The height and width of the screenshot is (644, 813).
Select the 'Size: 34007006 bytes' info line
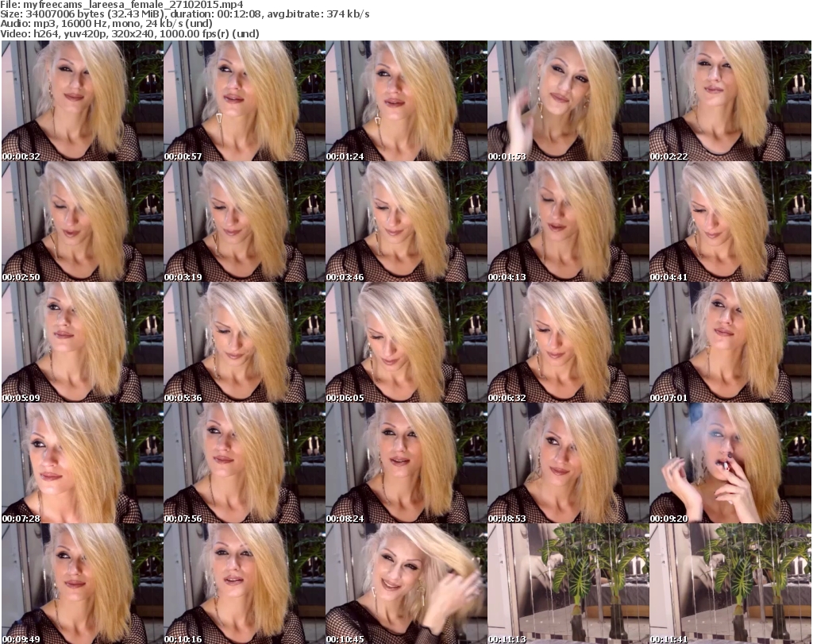pos(184,14)
